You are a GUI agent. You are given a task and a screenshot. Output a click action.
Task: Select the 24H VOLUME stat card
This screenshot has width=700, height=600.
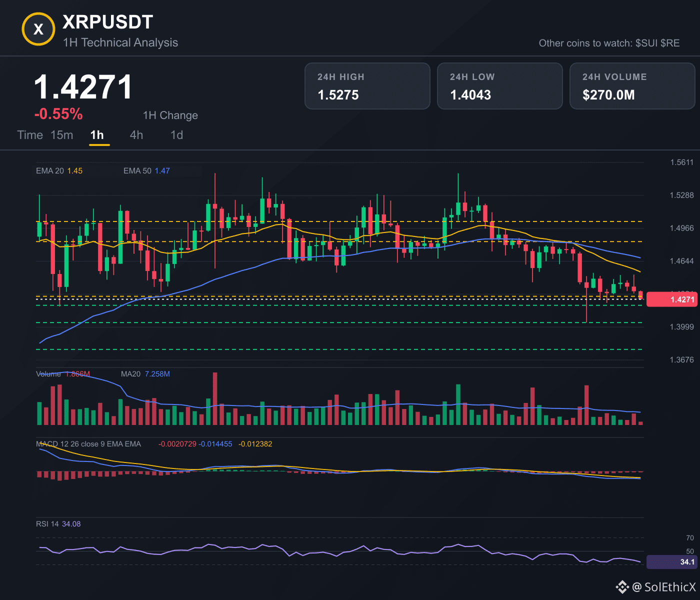tap(632, 86)
